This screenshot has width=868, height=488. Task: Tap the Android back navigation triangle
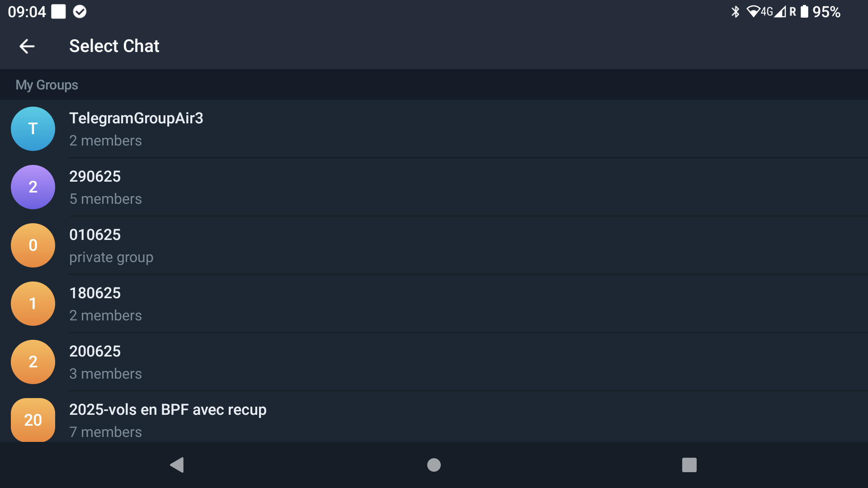click(177, 465)
